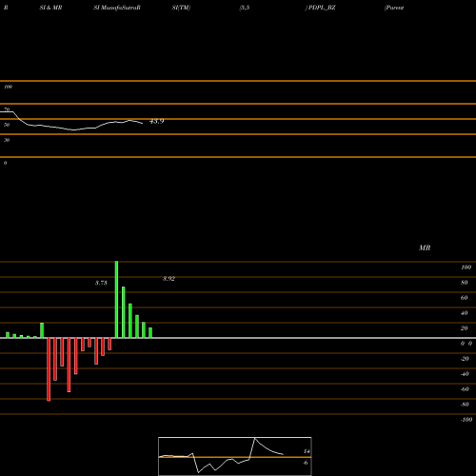This screenshot has height=476, width=476.
Task: Click the 3.92 value label
Action: coord(169,279)
